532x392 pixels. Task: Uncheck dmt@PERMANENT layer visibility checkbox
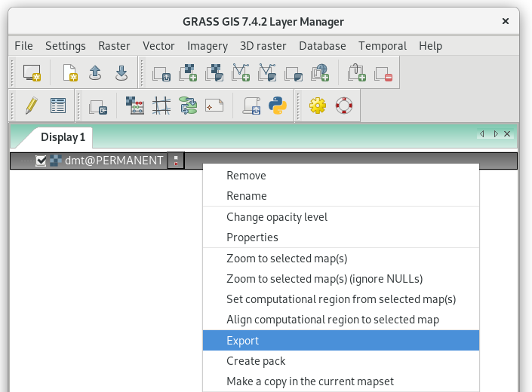(41, 161)
